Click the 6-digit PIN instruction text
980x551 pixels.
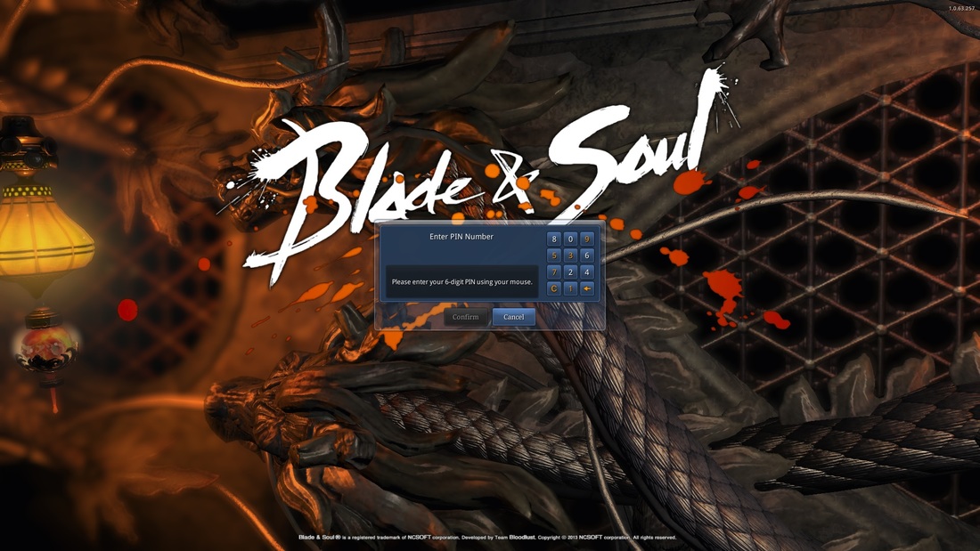461,282
